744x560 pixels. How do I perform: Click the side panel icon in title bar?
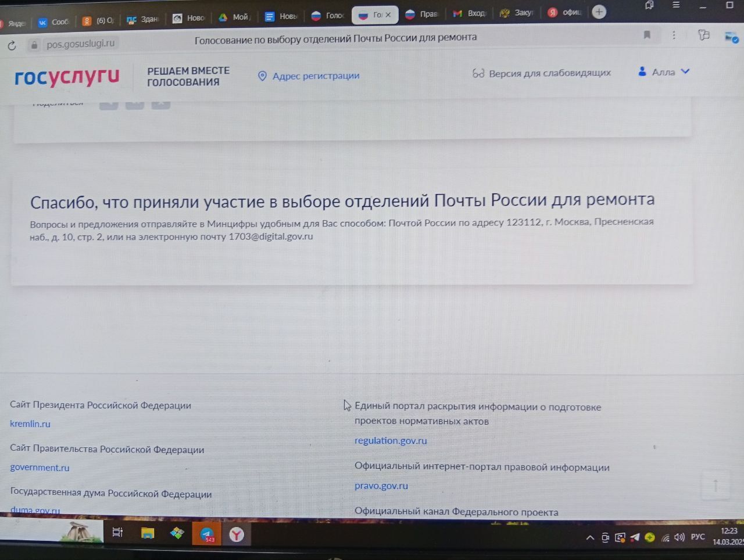[649, 5]
